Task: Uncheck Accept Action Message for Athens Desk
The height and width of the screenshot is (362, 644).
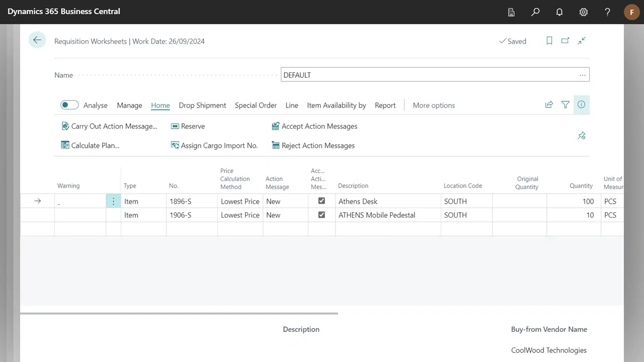Action: click(321, 201)
